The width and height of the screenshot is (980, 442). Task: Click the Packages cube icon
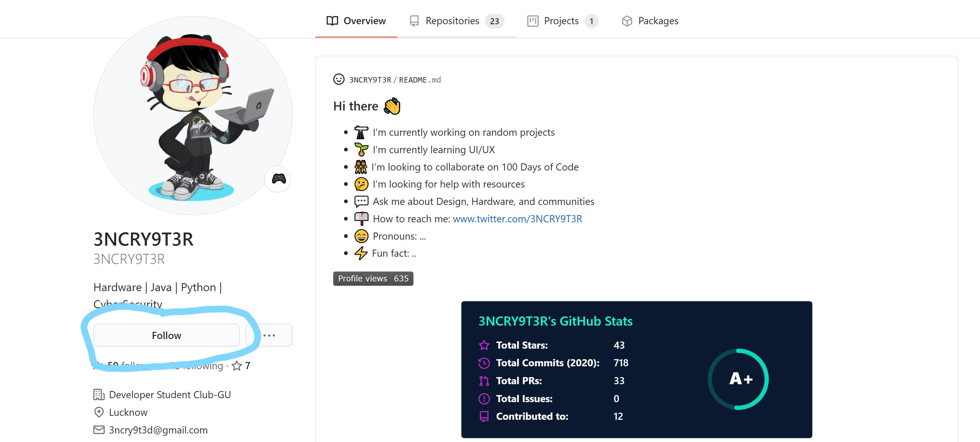click(x=627, y=21)
